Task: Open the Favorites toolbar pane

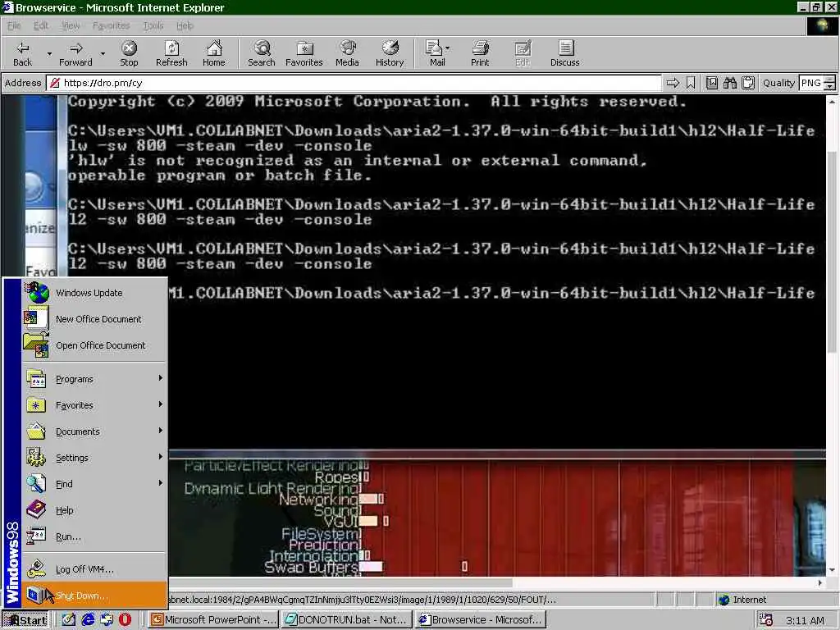Action: tap(304, 53)
